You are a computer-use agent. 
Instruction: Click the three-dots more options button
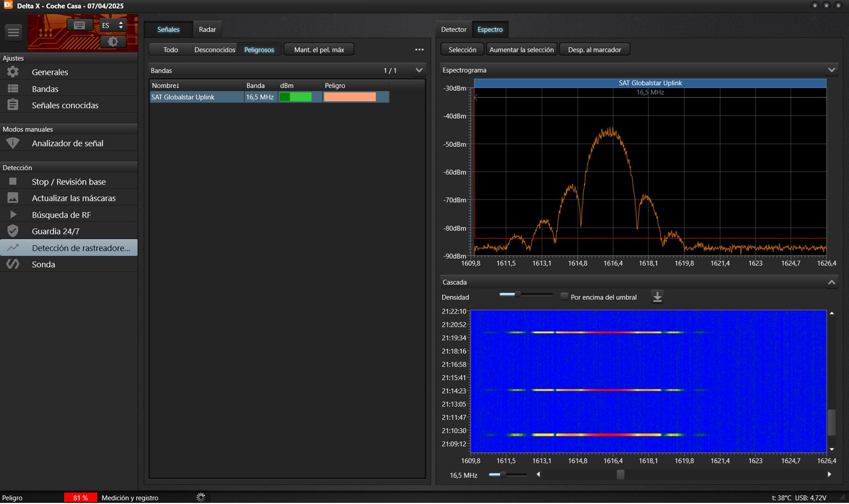[x=420, y=50]
